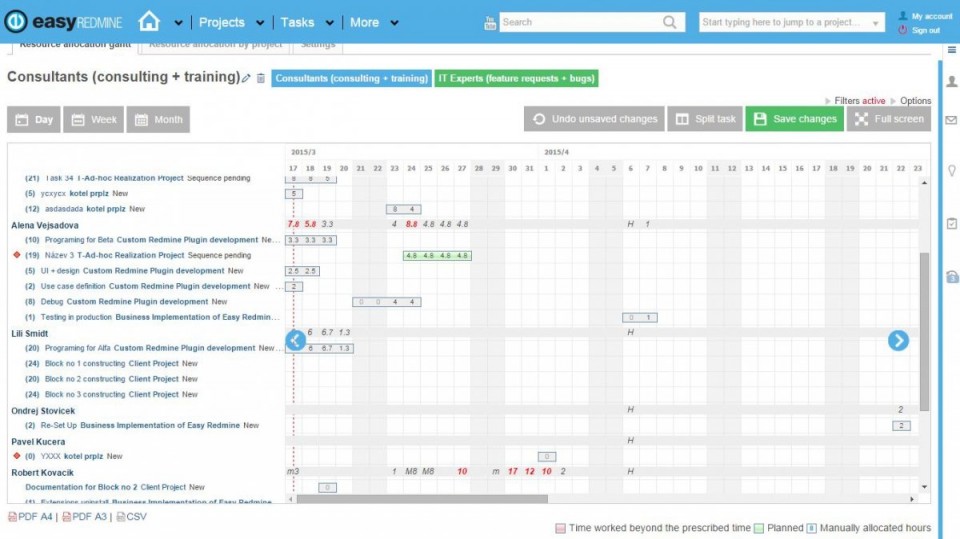Screen dimensions: 960x539
Task: Switch to Week view
Action: [x=93, y=120]
